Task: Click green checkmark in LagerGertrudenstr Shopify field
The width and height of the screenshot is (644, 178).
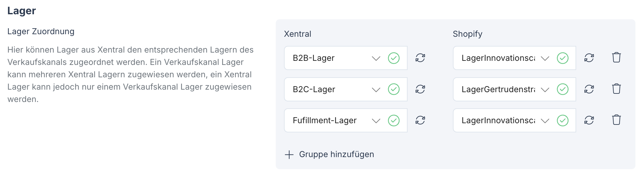Action: pyautogui.click(x=563, y=89)
